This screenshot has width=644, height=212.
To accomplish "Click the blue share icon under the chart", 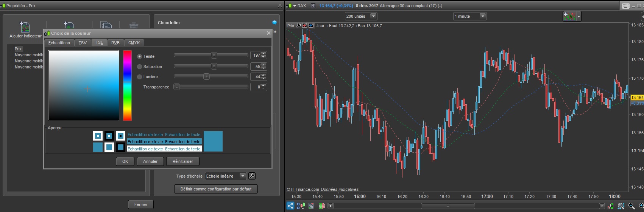I will 290,206.
